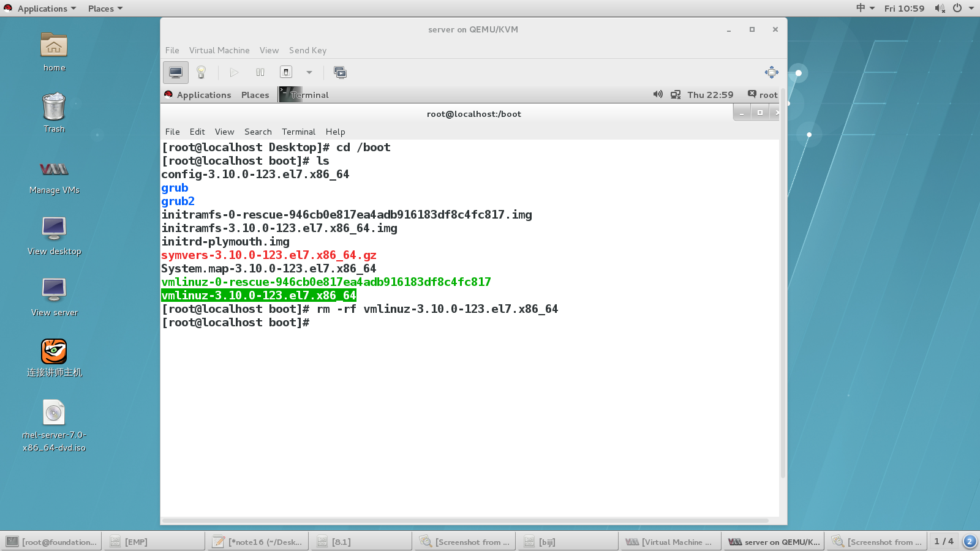Open the guest root user menu
Screen dimensions: 980x551
coord(763,94)
